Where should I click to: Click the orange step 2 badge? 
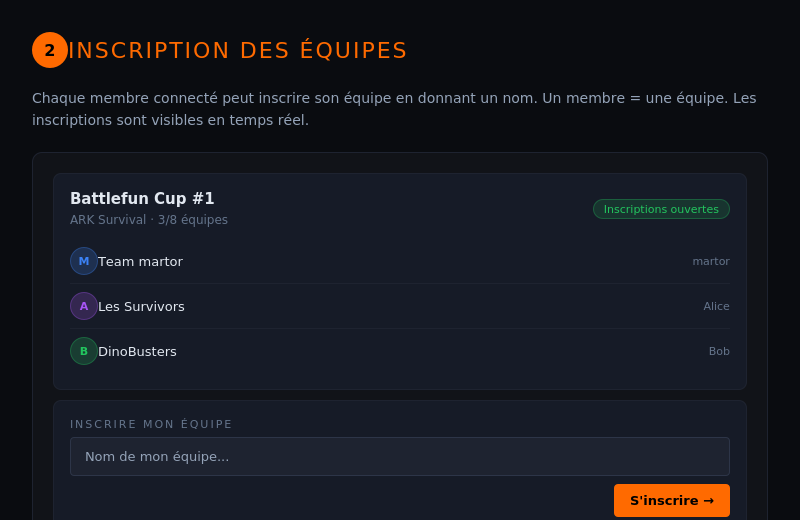click(50, 50)
